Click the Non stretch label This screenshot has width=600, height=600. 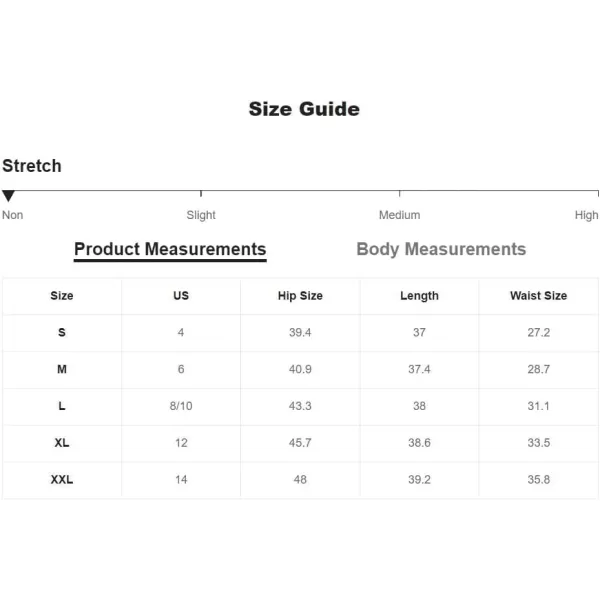pos(13,215)
